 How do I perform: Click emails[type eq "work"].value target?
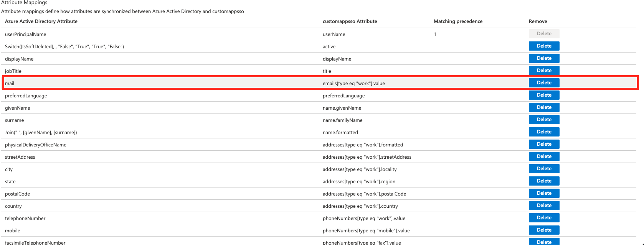click(354, 84)
